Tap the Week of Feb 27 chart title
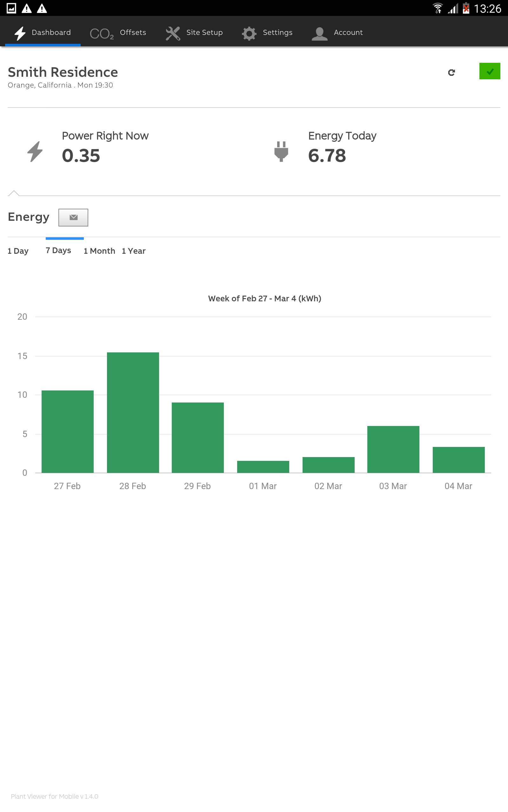Image resolution: width=508 pixels, height=812 pixels. 265,298
